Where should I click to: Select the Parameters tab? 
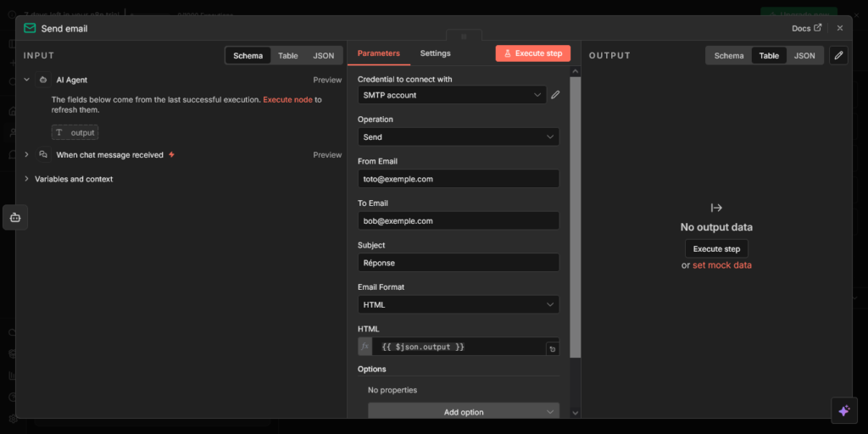pyautogui.click(x=378, y=53)
